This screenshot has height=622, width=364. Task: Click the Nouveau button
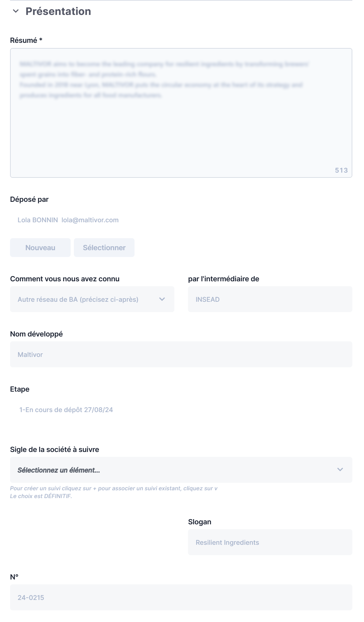(x=40, y=248)
